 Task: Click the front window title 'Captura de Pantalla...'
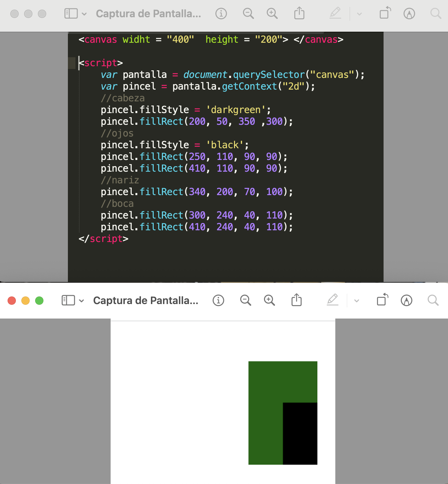146,300
